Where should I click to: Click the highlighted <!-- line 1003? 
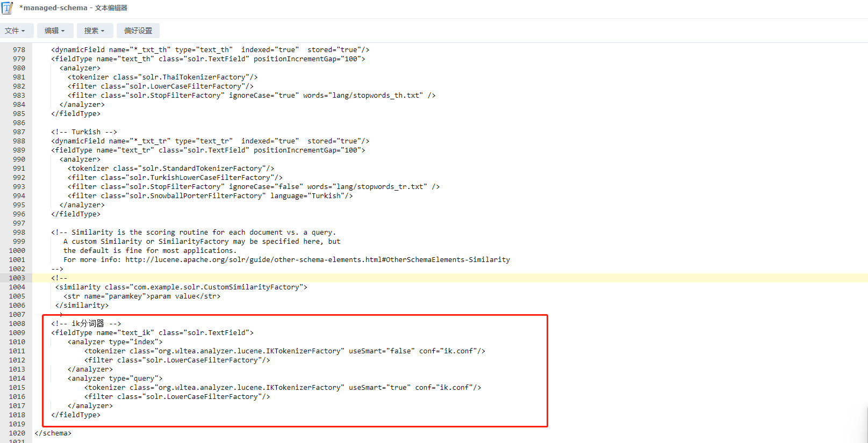[x=59, y=278]
